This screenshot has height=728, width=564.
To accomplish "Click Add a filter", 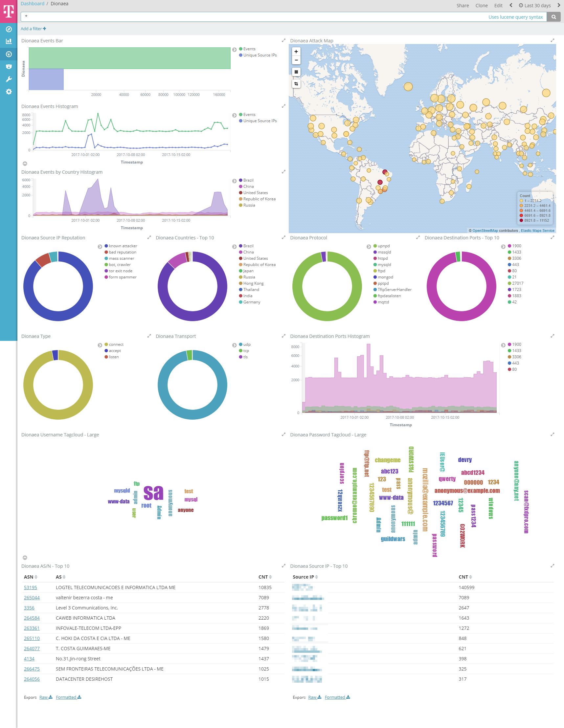I will pyautogui.click(x=34, y=29).
